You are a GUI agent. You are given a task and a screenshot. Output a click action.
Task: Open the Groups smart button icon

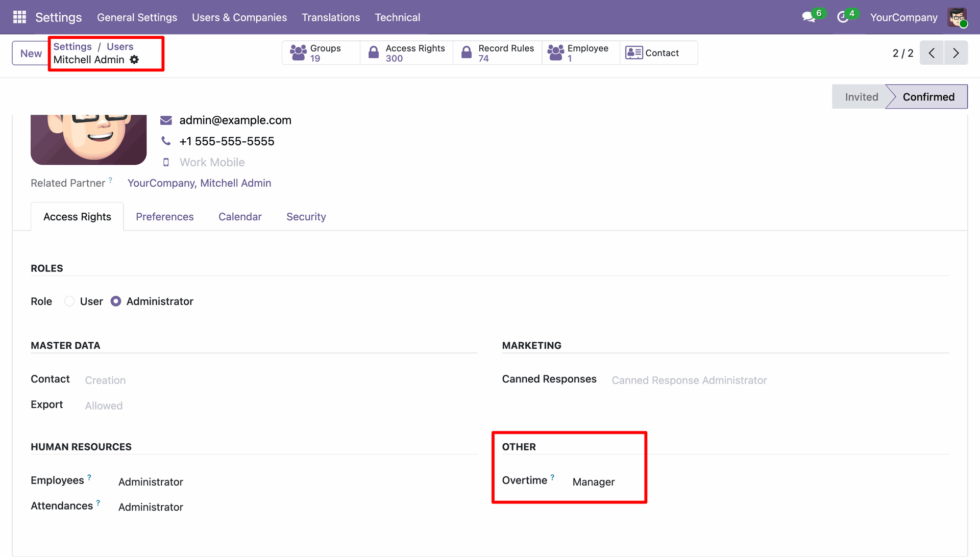coord(299,53)
